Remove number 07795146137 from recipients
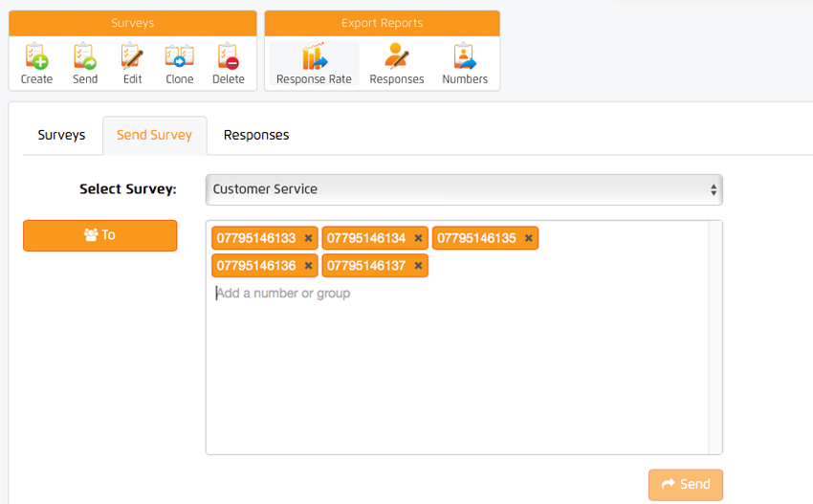This screenshot has width=813, height=504. tap(418, 266)
